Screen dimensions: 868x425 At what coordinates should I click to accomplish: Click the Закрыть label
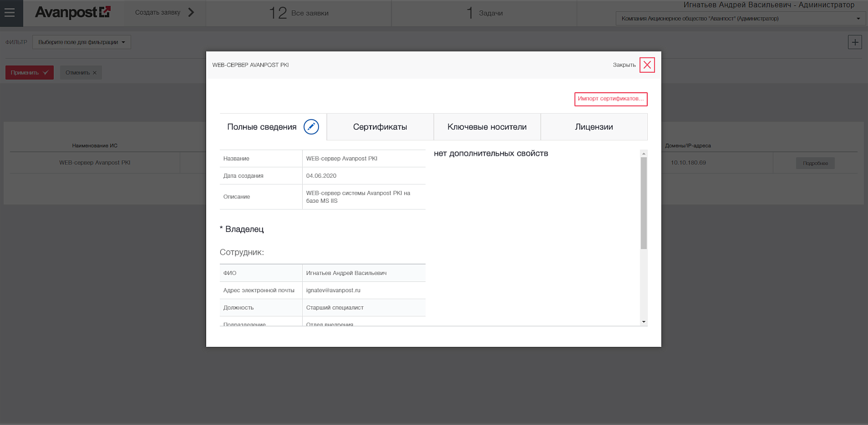coord(624,65)
